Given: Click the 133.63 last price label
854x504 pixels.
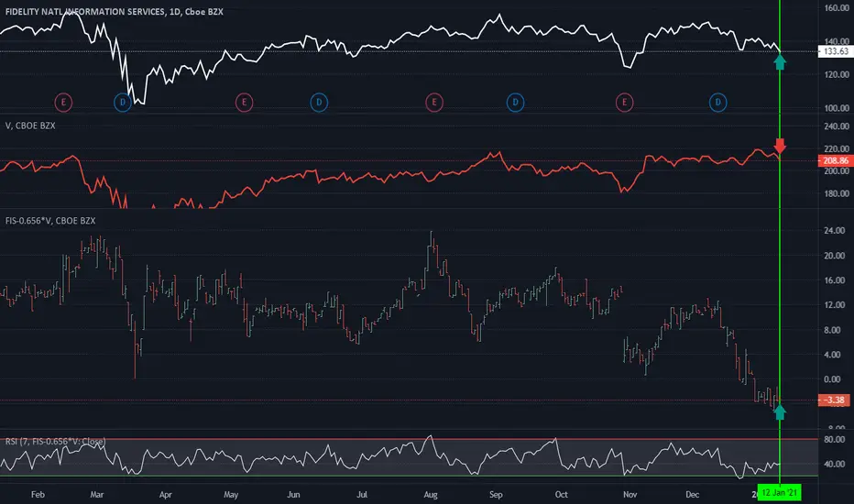Looking at the screenshot, I should click(836, 51).
